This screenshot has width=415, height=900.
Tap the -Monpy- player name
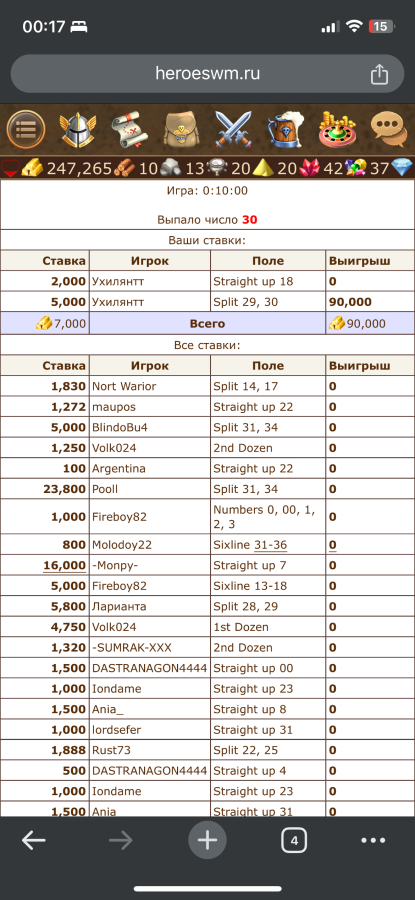[115, 565]
